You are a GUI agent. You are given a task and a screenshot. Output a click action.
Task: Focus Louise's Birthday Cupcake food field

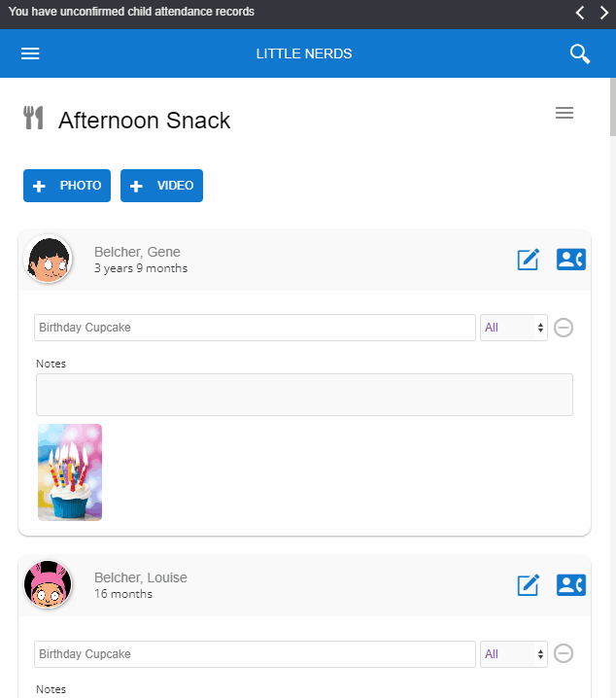(255, 654)
